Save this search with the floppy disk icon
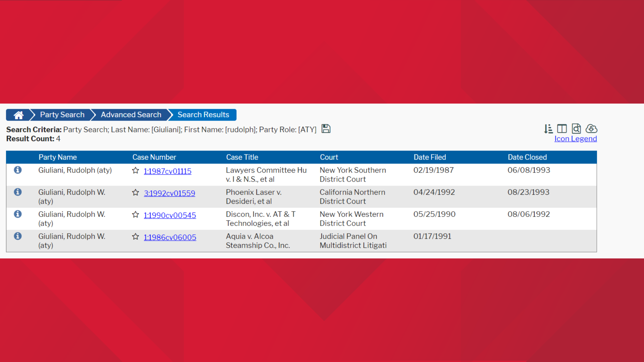 [326, 129]
